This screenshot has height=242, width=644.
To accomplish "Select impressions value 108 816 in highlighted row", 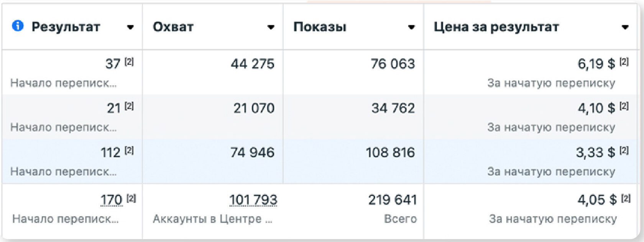I will point(390,152).
